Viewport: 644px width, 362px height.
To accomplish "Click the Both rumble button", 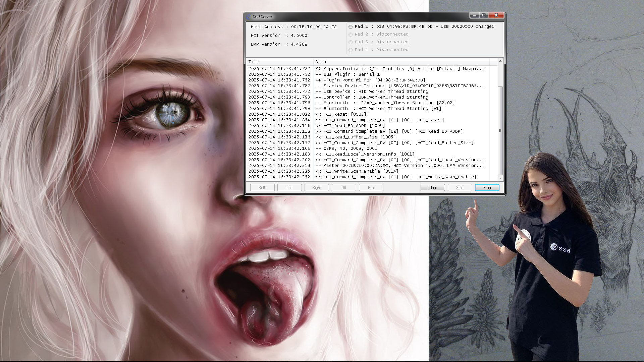I will tap(262, 188).
